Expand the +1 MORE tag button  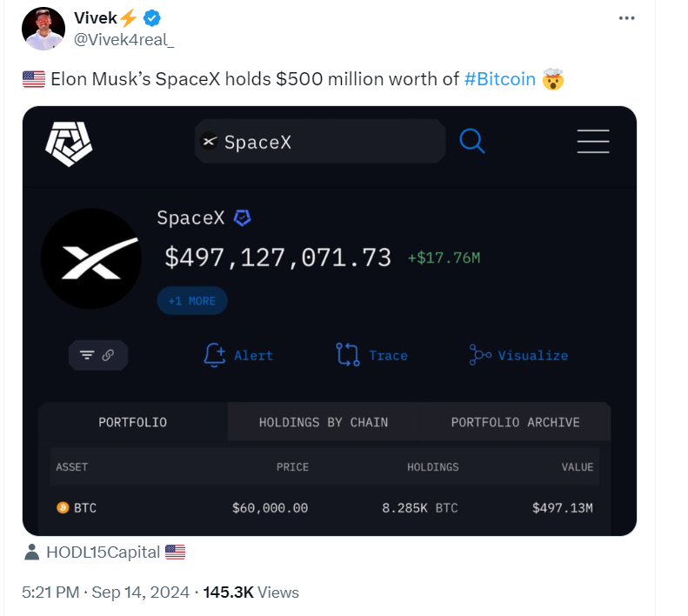[x=192, y=301]
